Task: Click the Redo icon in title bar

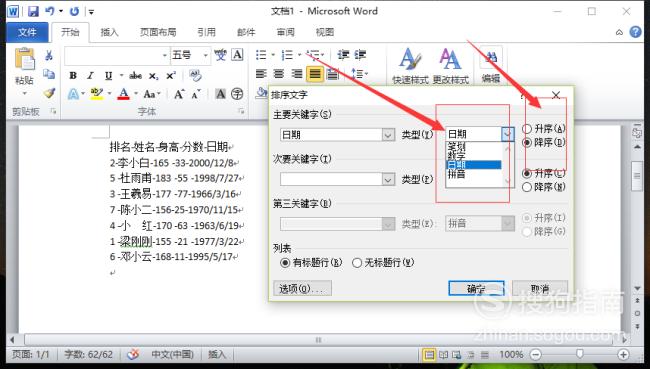Action: [x=75, y=12]
